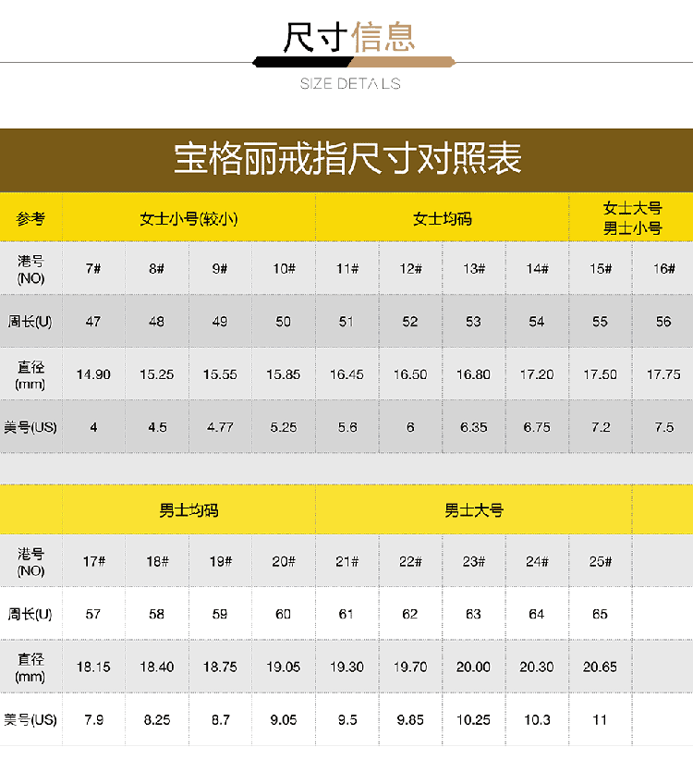
Task: Click diameter value 18.75
Action: (x=220, y=667)
